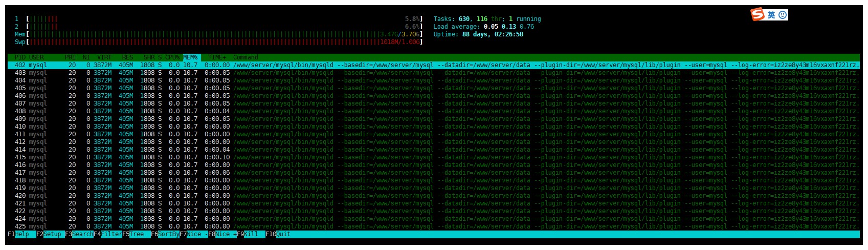868x250 pixels.
Task: Select the process row with PID 415
Action: 433,157
